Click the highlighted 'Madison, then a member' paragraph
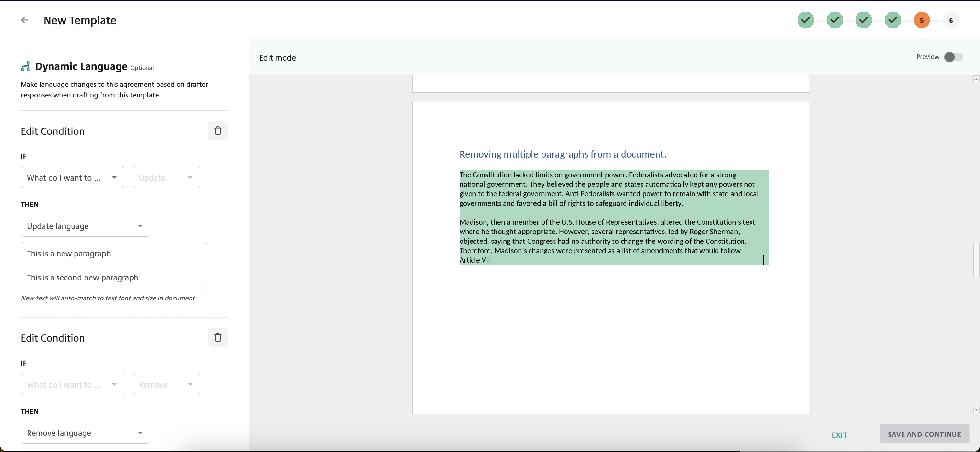 [607, 241]
